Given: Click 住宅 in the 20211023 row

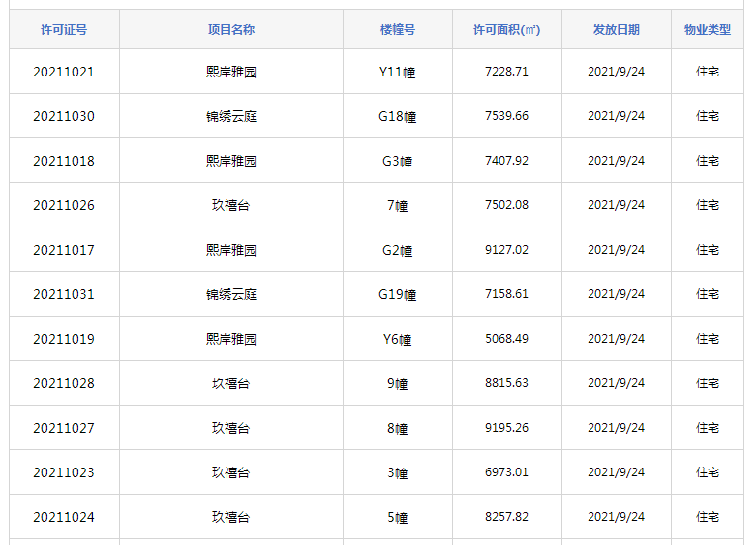Looking at the screenshot, I should [708, 472].
